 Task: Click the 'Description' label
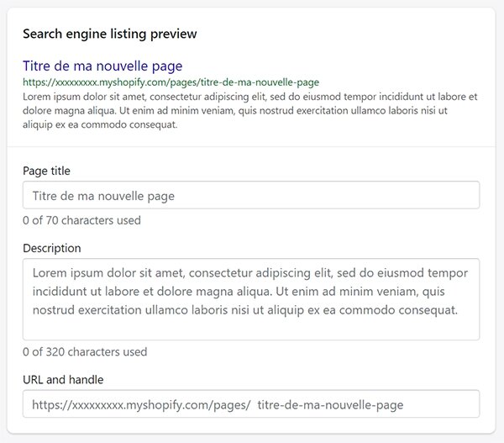coord(52,248)
